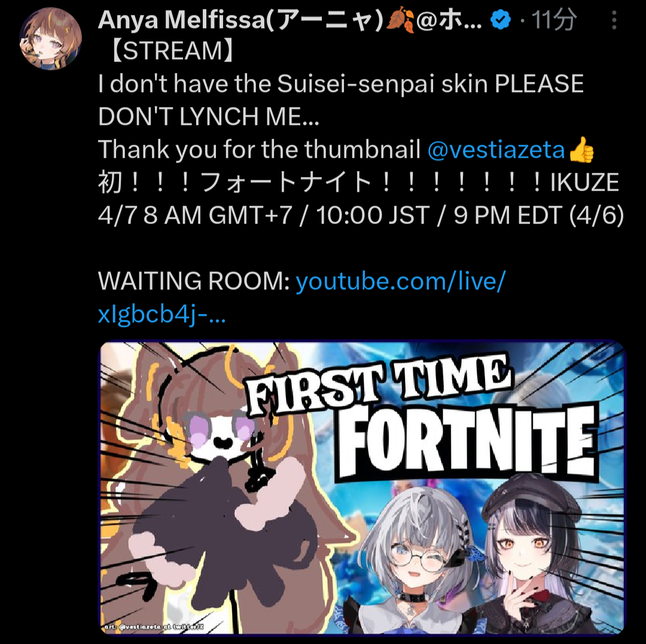Click the blue verified badge

click(x=501, y=20)
